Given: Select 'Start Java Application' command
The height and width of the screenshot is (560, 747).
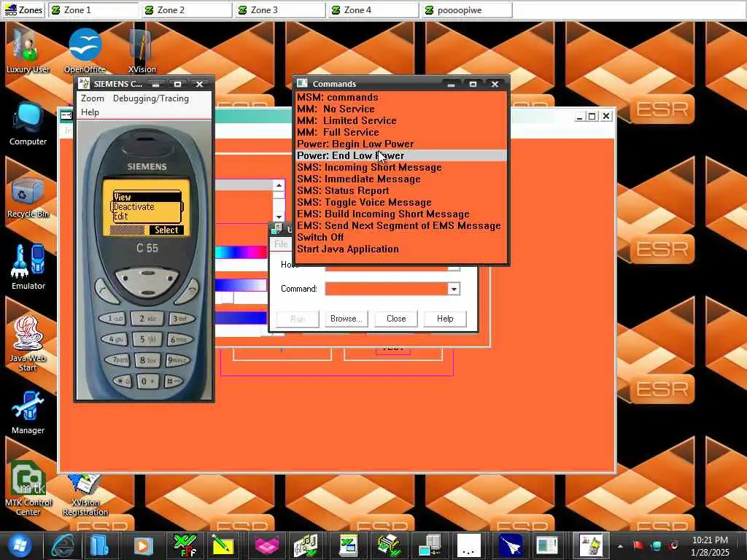Looking at the screenshot, I should [401, 249].
